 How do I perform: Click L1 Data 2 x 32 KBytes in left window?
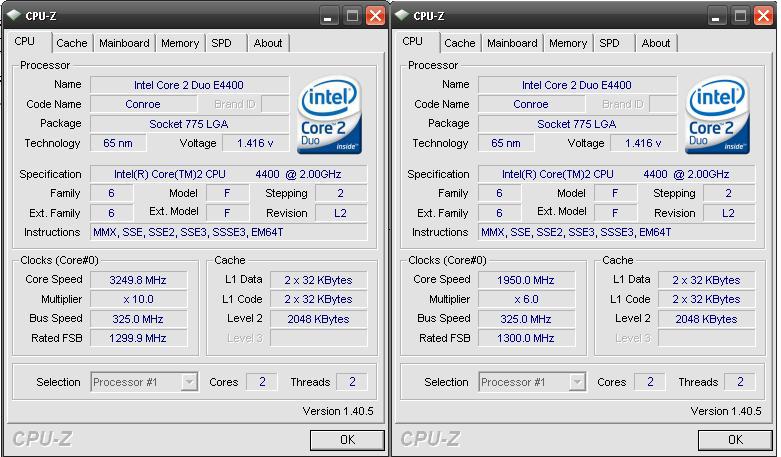pos(319,280)
